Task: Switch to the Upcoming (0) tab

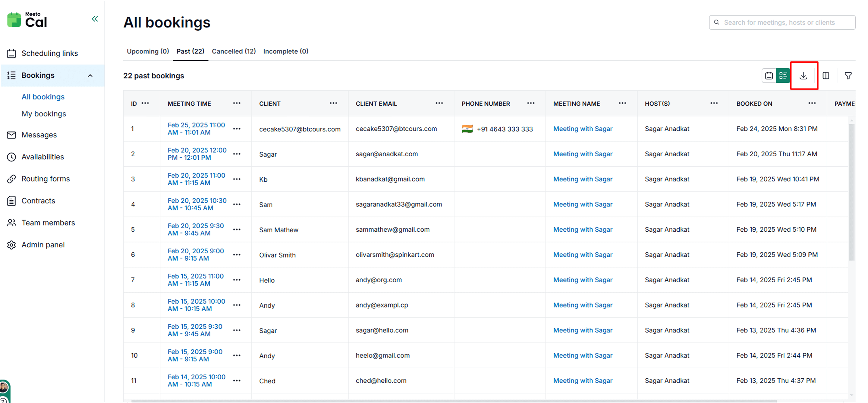Action: tap(148, 51)
